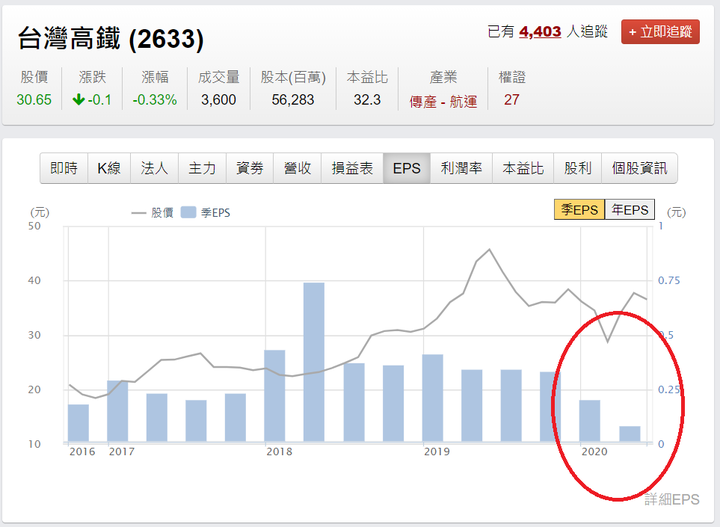
Task: Click the 2017 label's EPS bar
Action: coord(118,411)
